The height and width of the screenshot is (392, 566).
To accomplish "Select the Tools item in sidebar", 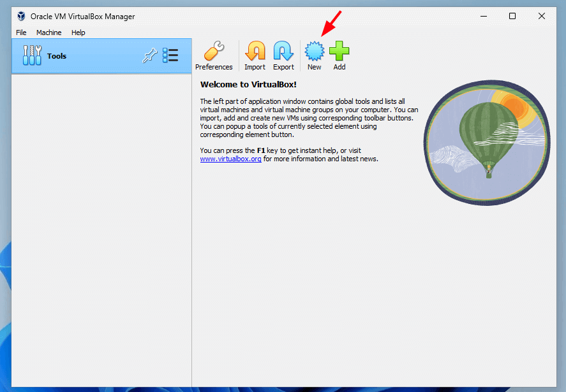I will (101, 56).
